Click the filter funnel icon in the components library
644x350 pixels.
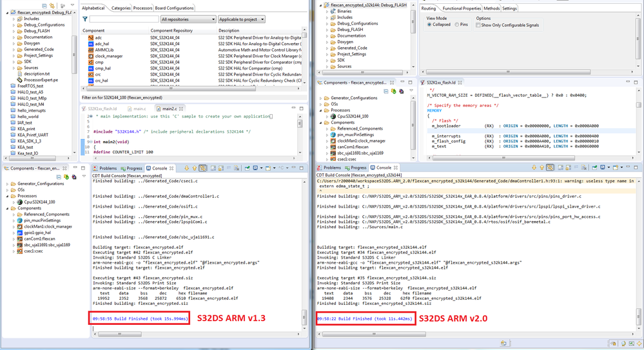point(85,19)
